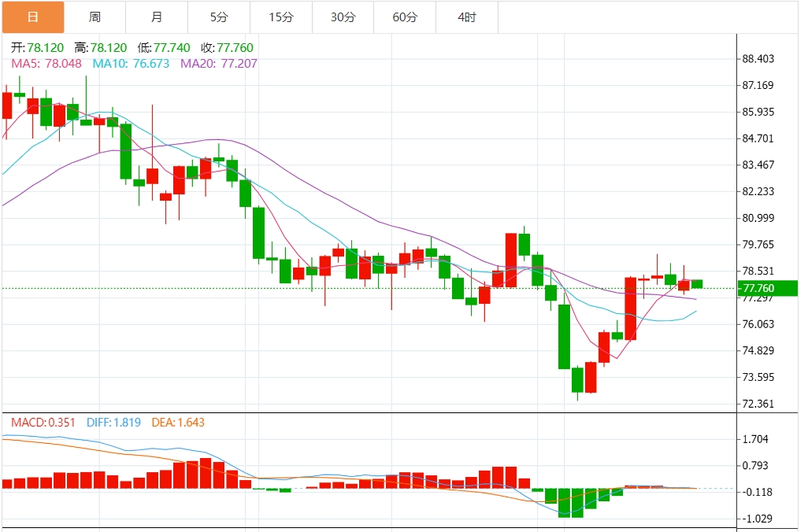Click the 78.531 price axis label
The height and width of the screenshot is (532, 808).
coord(758,271)
